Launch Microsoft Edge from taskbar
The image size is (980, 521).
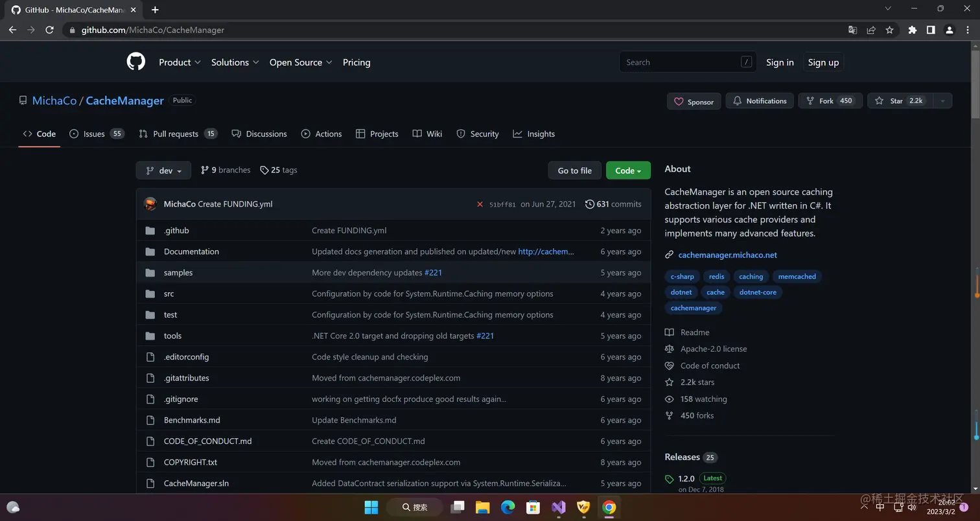[x=507, y=507]
